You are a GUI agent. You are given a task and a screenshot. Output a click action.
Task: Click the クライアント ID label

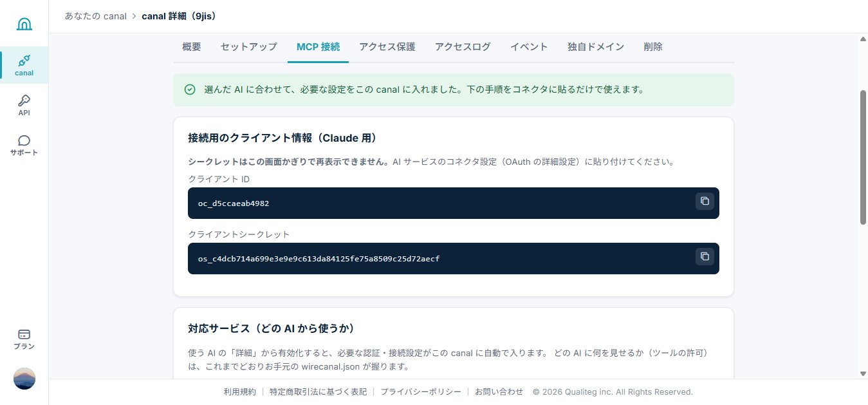pos(219,179)
